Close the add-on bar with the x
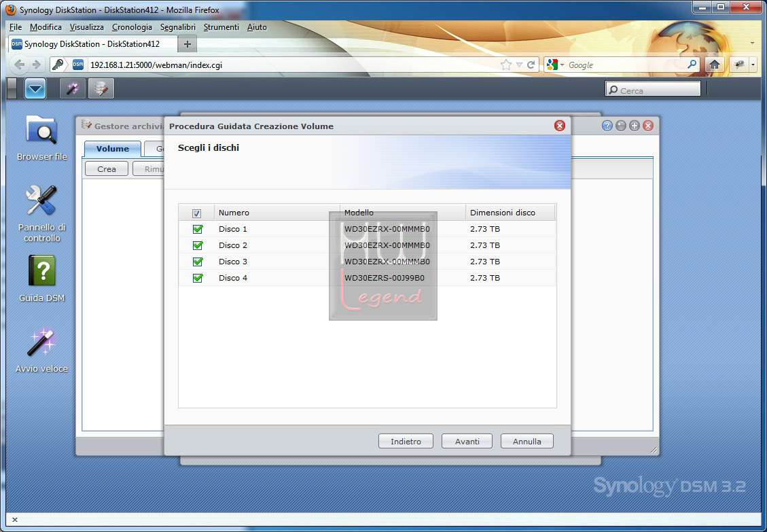The width and height of the screenshot is (767, 532). [15, 520]
